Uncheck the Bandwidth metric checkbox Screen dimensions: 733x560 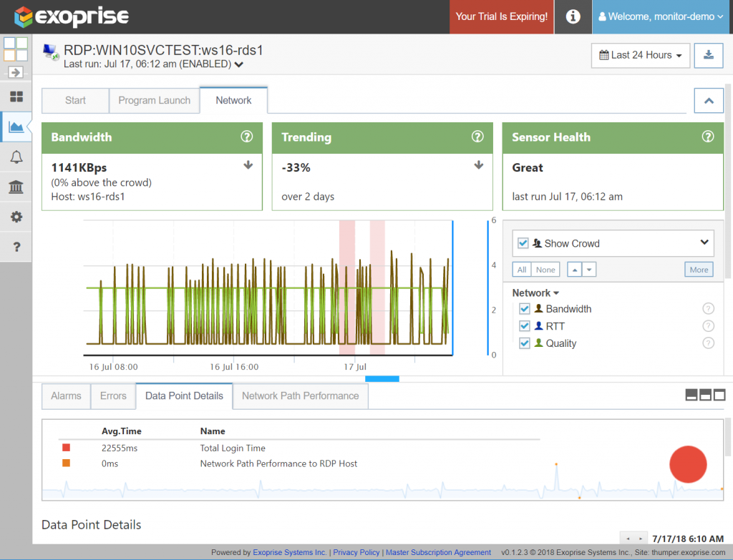(x=525, y=309)
